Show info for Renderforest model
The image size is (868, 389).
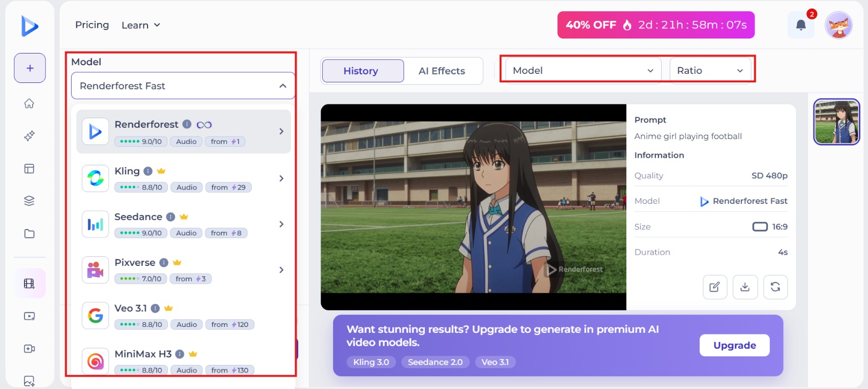click(187, 124)
